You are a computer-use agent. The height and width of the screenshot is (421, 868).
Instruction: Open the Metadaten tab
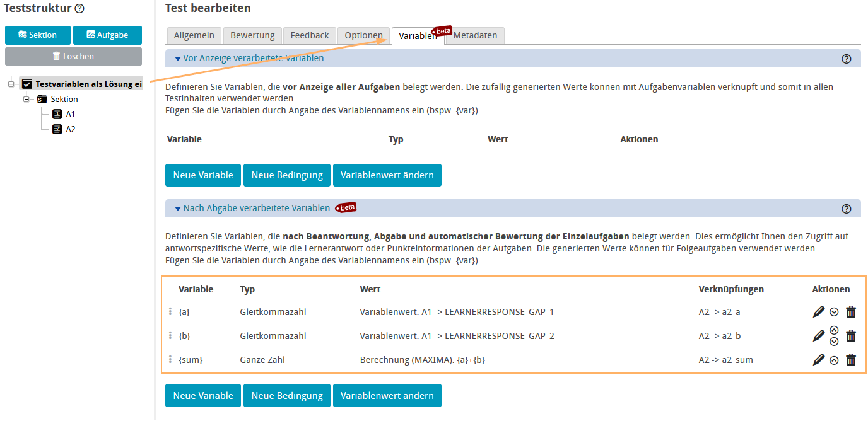[x=475, y=35]
